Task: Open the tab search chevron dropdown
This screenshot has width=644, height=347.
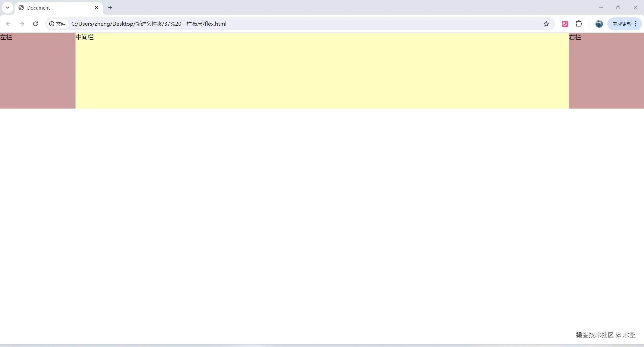Action: pos(7,7)
